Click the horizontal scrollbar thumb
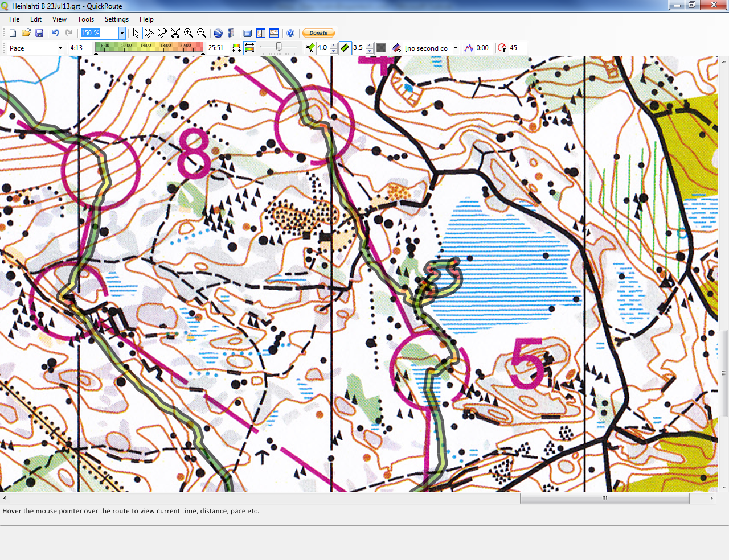The height and width of the screenshot is (560, 729). (x=605, y=498)
